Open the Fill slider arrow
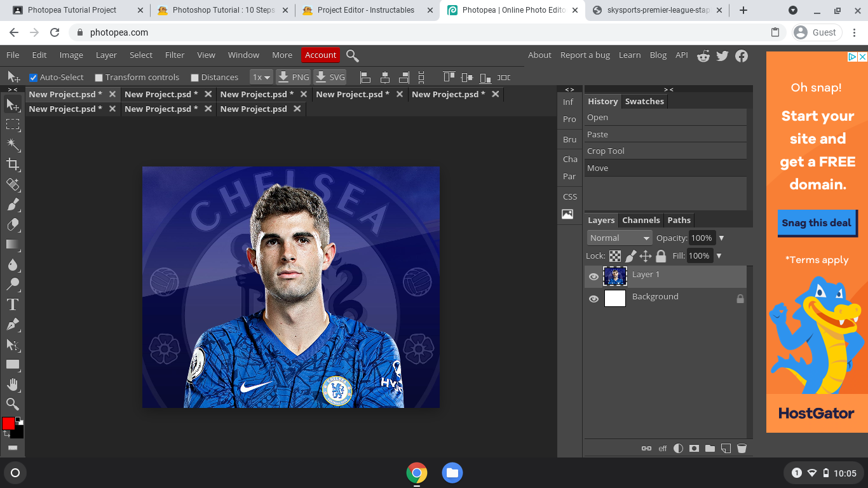 (719, 256)
